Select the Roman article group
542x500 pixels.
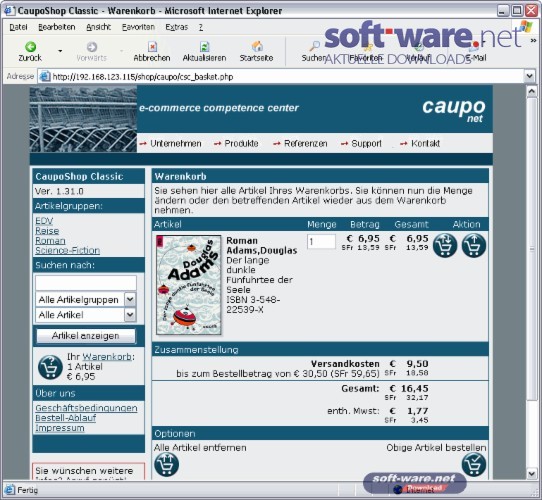(x=50, y=241)
